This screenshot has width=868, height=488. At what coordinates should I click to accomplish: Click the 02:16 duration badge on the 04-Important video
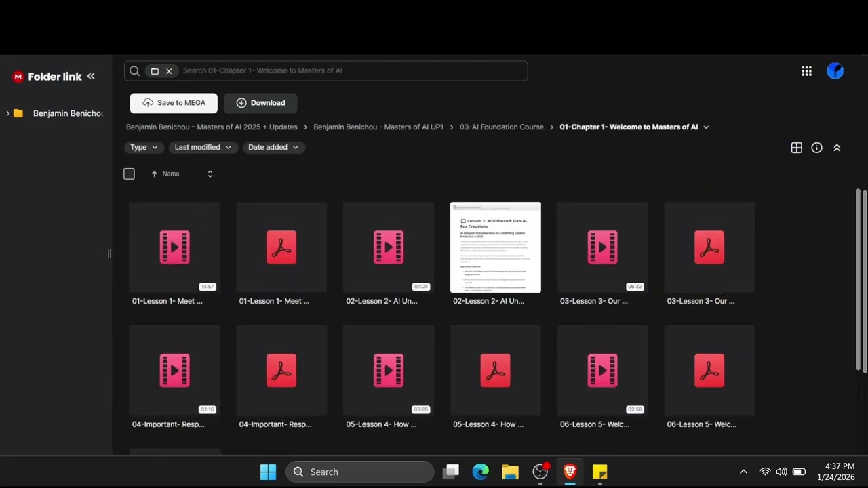pos(208,410)
